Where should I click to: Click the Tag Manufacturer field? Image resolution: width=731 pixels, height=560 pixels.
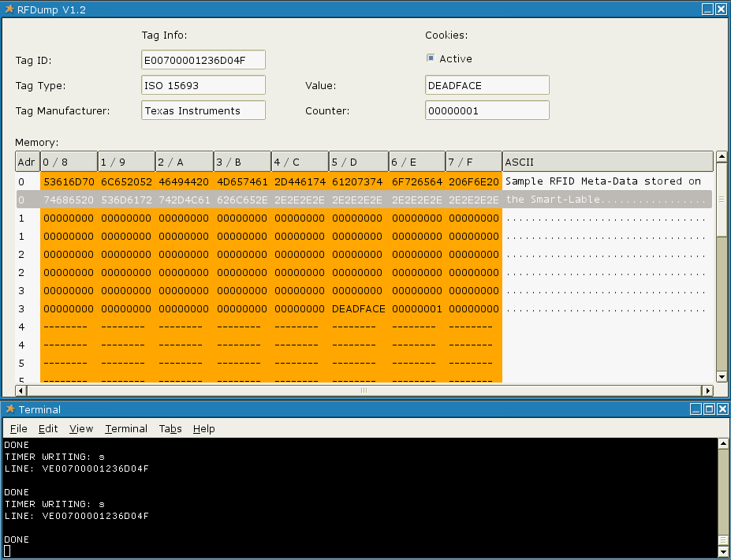coord(203,110)
